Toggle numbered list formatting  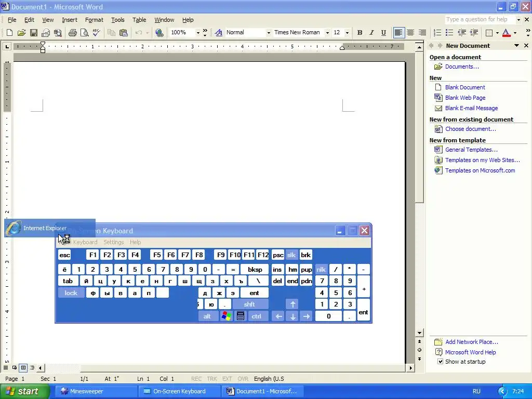click(437, 33)
